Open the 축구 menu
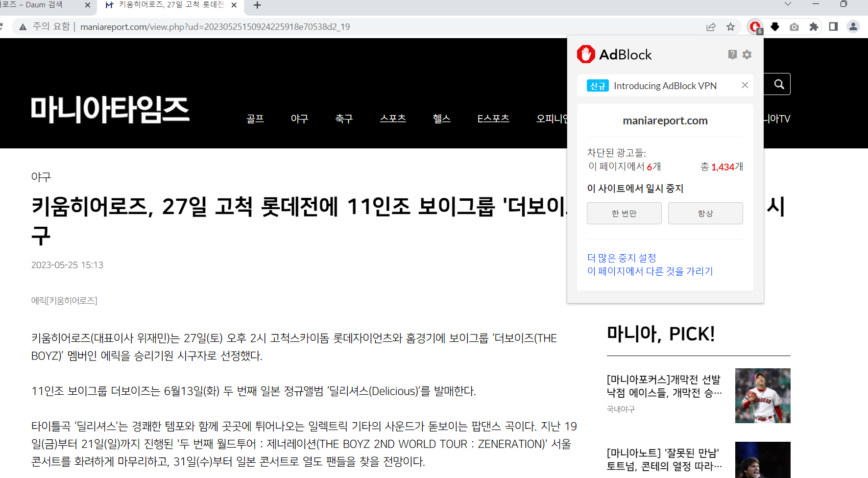Image resolution: width=868 pixels, height=478 pixels. pos(344,119)
